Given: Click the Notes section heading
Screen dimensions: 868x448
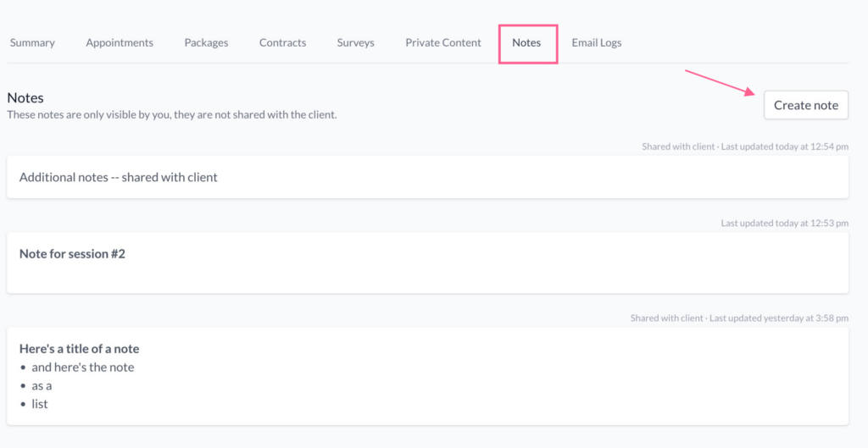Looking at the screenshot, I should [x=25, y=98].
